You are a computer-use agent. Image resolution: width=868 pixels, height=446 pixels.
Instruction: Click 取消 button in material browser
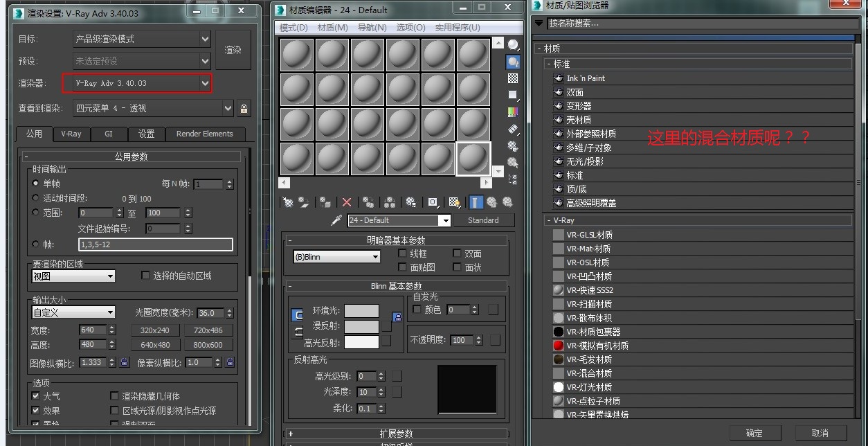tap(820, 434)
